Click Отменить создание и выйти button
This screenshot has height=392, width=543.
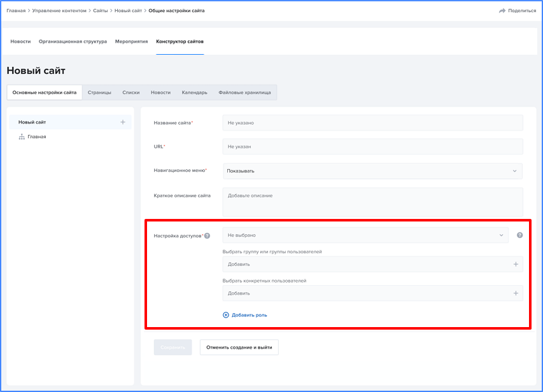coord(239,347)
